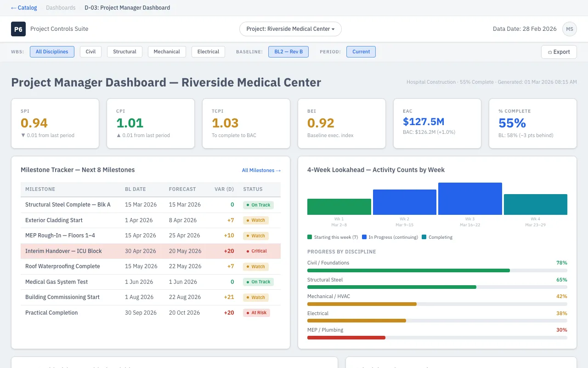Click the P6 Project Controls Suite logo
Image resolution: width=588 pixels, height=368 pixels.
18,29
